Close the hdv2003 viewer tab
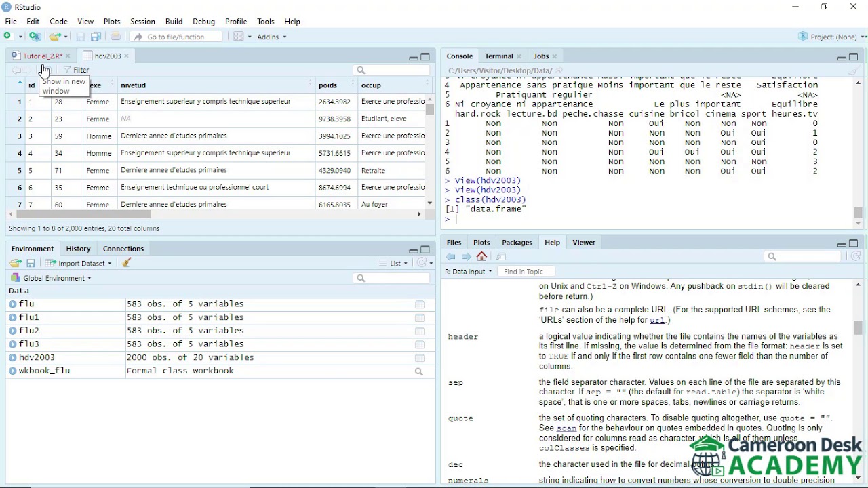Image resolution: width=868 pixels, height=488 pixels. [x=126, y=56]
